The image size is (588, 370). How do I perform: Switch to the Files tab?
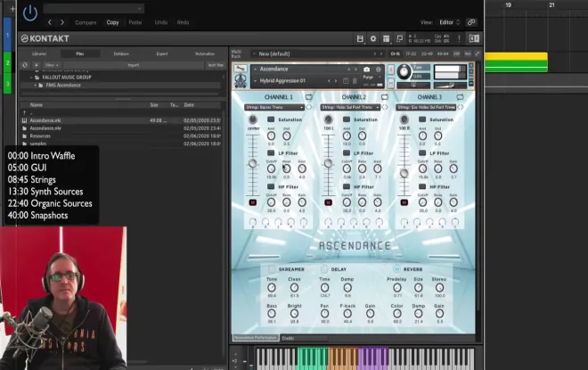point(80,54)
